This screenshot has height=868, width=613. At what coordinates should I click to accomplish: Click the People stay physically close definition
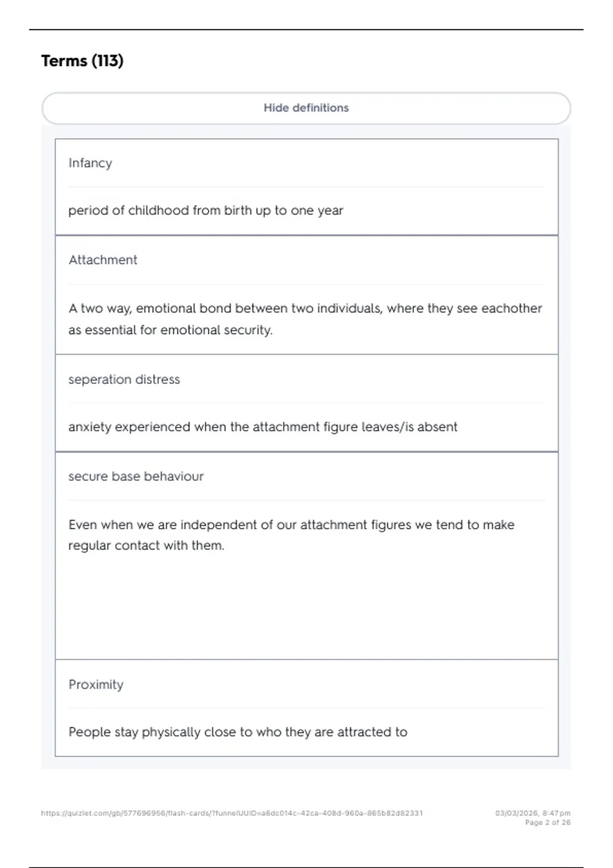(x=238, y=732)
